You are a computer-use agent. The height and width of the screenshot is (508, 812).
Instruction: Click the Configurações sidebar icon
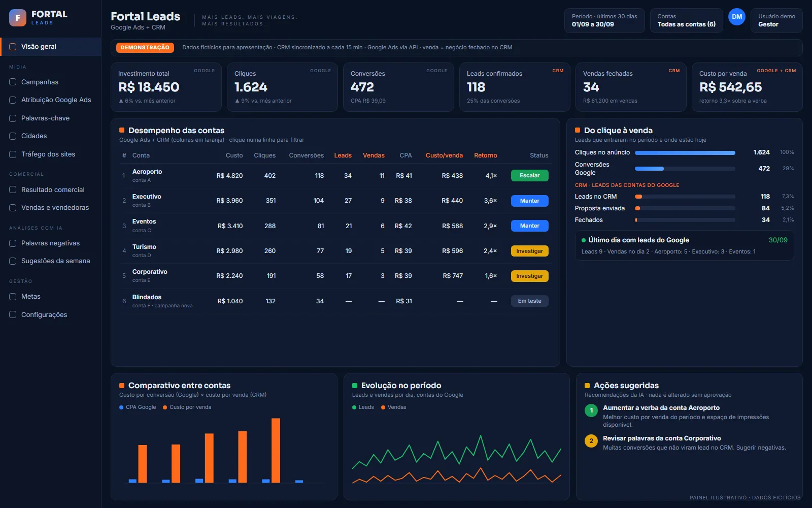[x=13, y=315]
